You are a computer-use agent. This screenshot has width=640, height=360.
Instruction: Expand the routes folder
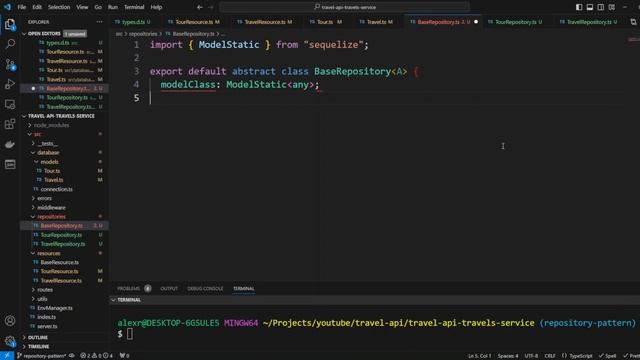[45, 290]
